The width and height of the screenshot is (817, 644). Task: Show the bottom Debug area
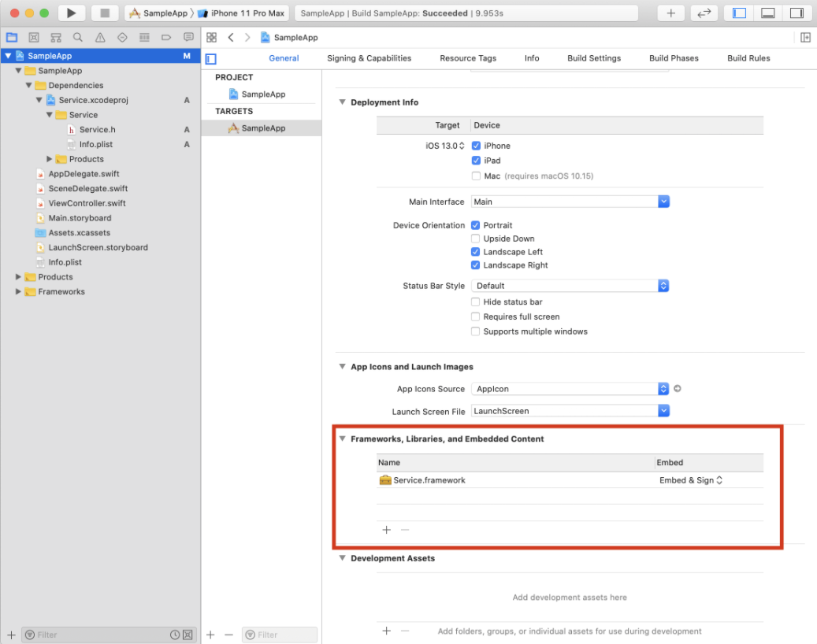pos(768,13)
